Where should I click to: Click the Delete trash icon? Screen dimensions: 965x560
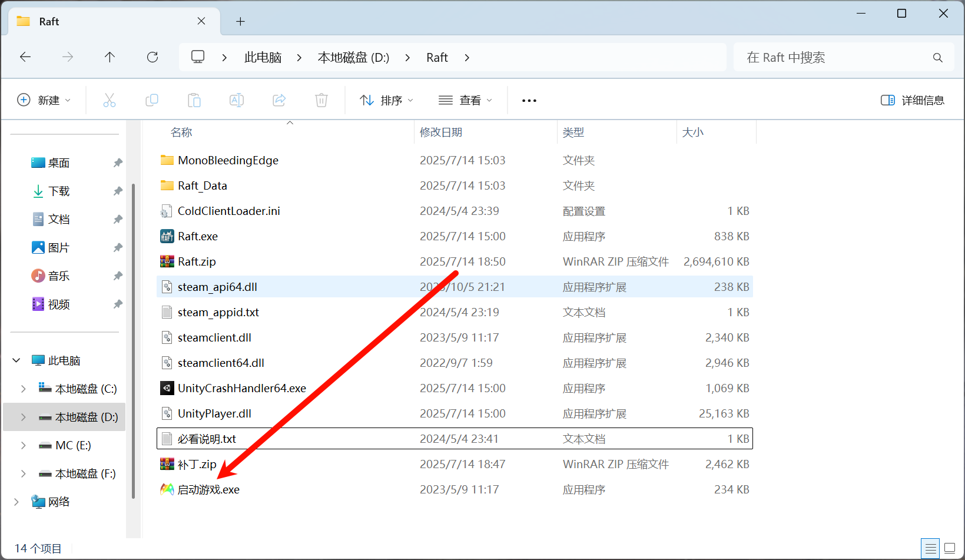pos(321,100)
